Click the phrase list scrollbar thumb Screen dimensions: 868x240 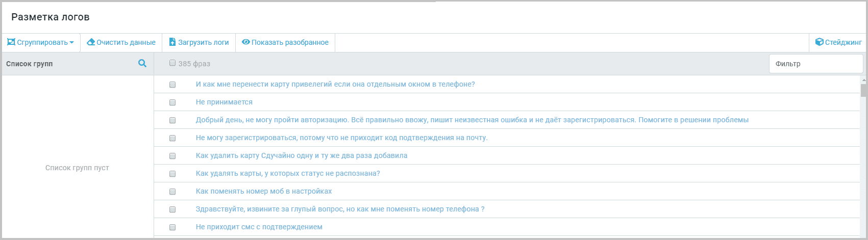(x=863, y=90)
